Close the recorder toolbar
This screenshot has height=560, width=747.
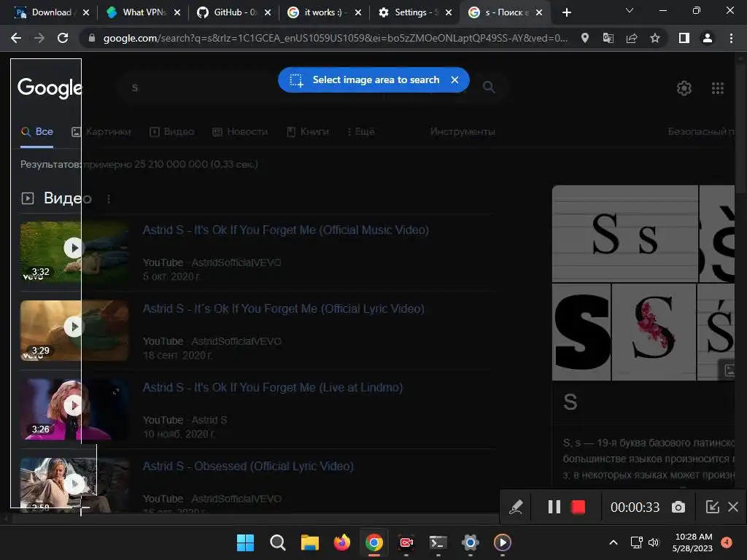pos(733,507)
